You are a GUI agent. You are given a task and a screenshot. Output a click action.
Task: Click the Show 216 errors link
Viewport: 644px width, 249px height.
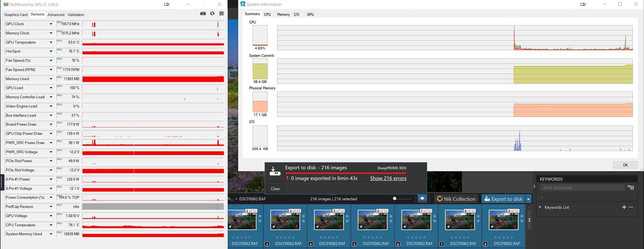tap(388, 178)
